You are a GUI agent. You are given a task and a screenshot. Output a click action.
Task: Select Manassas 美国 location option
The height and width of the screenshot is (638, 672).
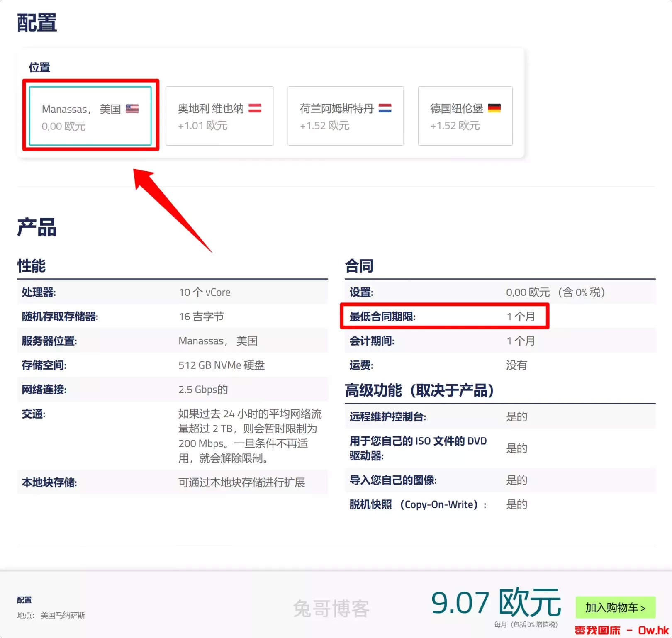pos(90,116)
